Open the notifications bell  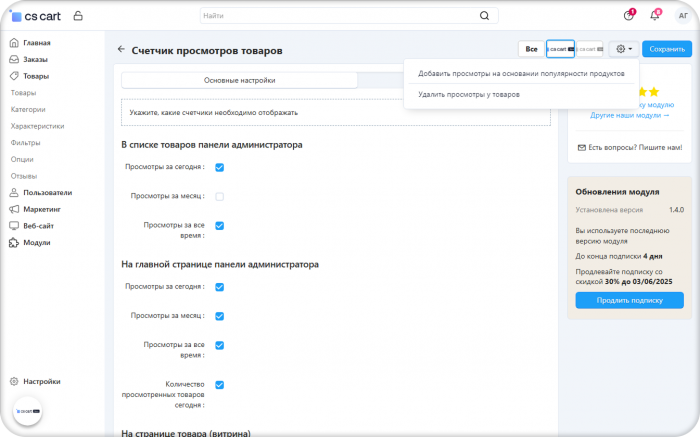(654, 16)
